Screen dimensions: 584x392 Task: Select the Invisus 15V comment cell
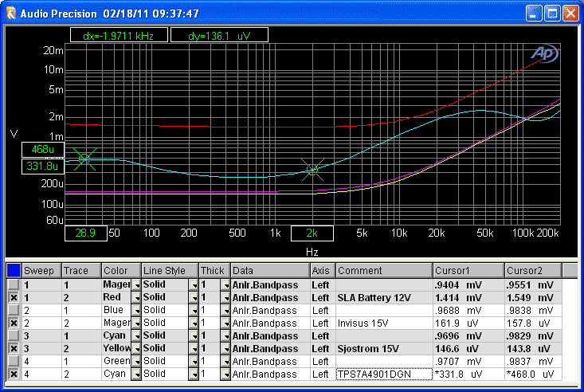(384, 323)
